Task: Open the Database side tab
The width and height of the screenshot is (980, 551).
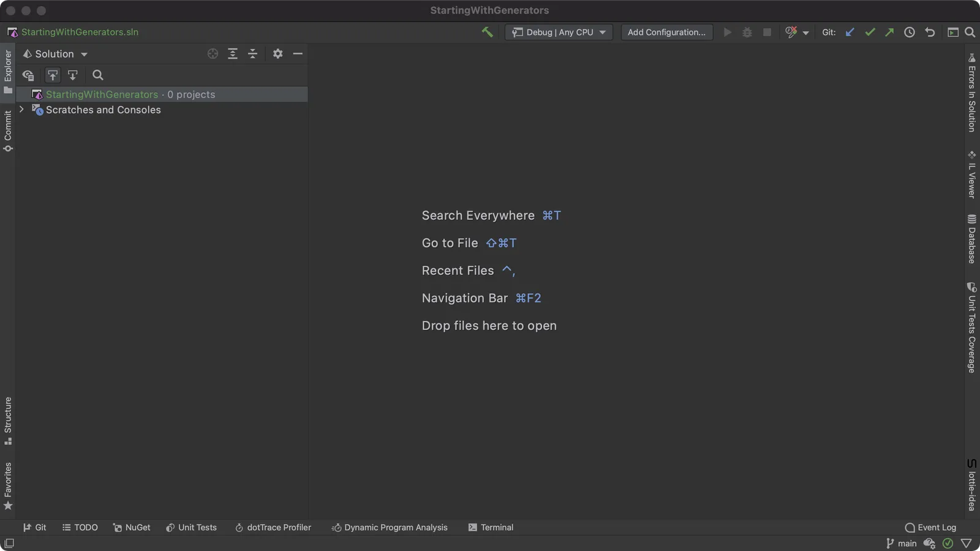Action: click(x=971, y=239)
